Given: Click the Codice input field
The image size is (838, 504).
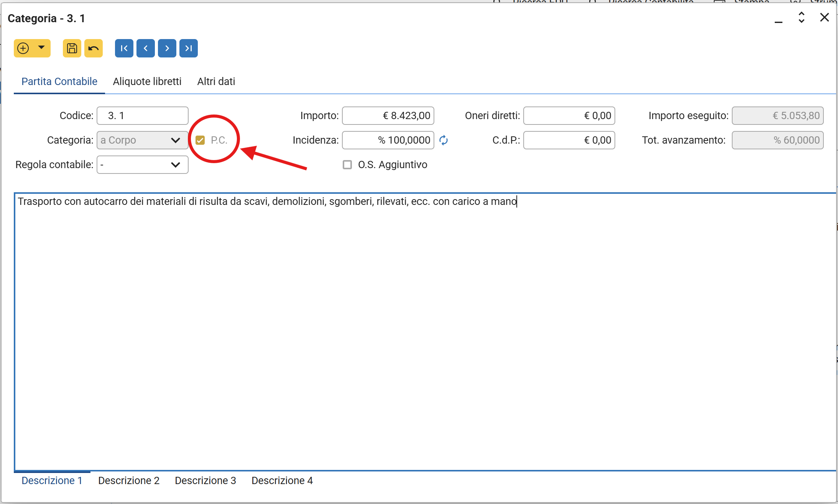Looking at the screenshot, I should pyautogui.click(x=142, y=116).
